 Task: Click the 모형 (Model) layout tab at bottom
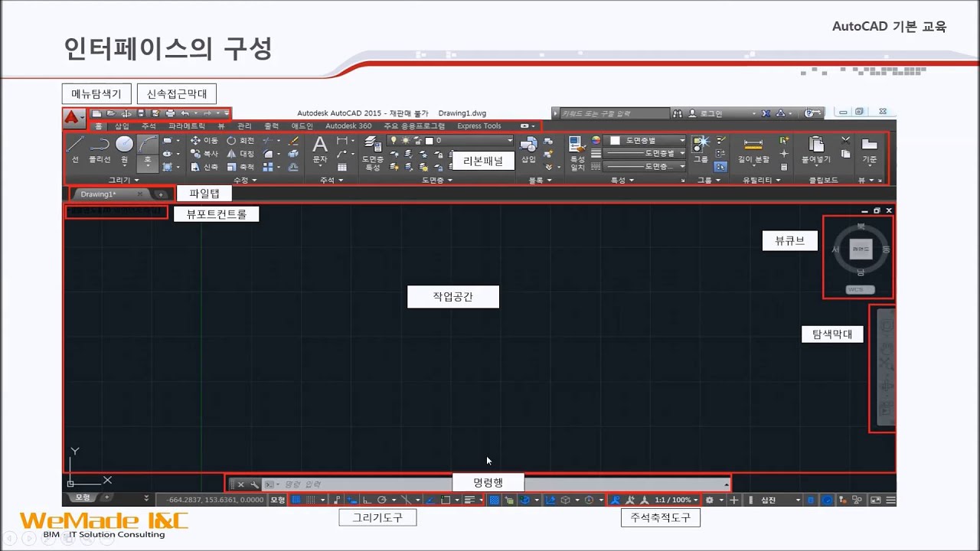point(81,497)
